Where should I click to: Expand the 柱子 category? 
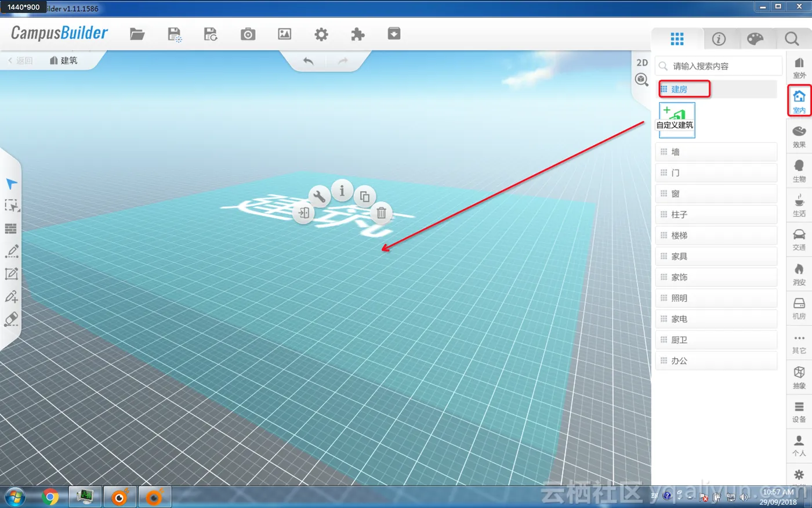716,215
